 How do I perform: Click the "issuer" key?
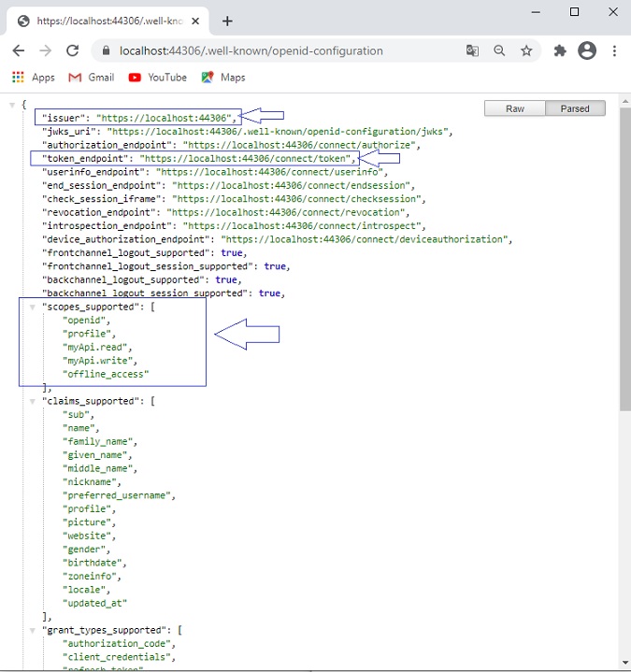click(63, 118)
